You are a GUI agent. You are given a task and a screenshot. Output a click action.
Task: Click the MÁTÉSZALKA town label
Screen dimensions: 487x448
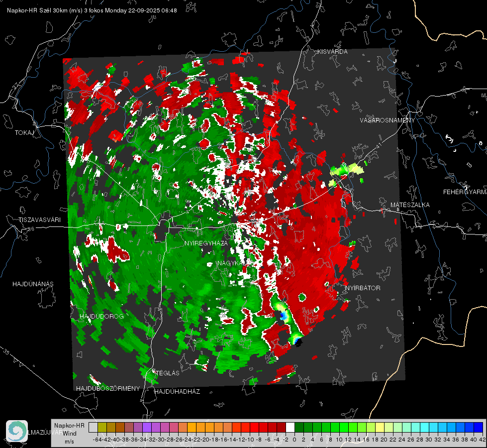[x=410, y=205]
